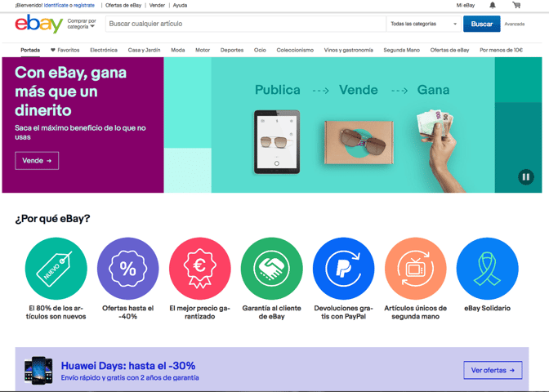549x392 pixels.
Task: Click the TV second-hand items icon
Action: click(x=416, y=269)
